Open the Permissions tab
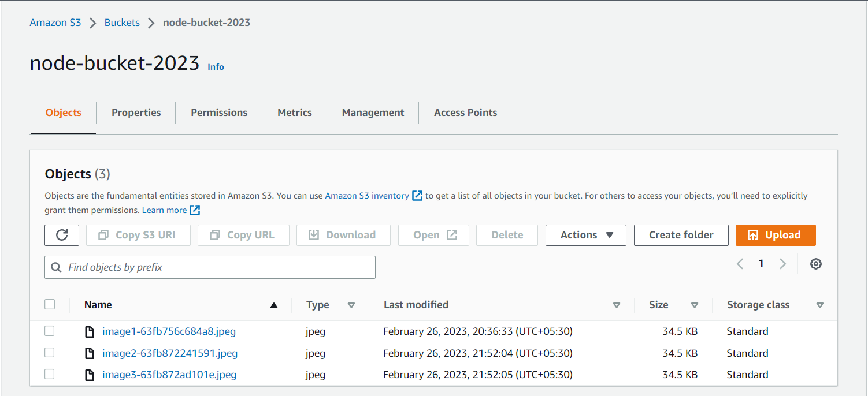This screenshot has width=868, height=396. coord(219,113)
